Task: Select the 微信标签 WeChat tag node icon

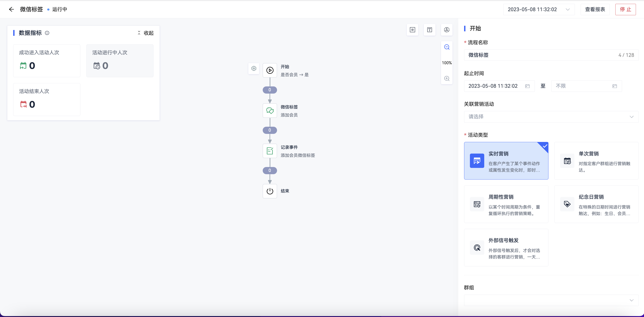Action: coord(270,111)
